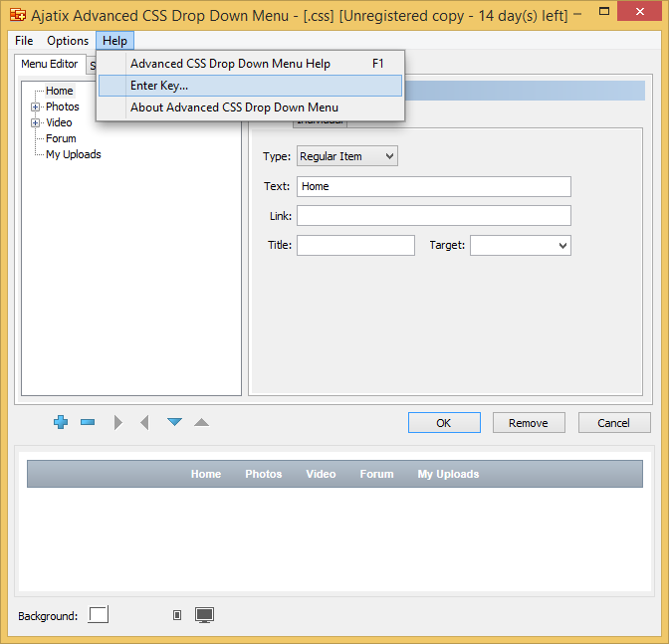This screenshot has height=644, width=669.
Task: Select Forum in the menu tree
Action: coord(61,138)
